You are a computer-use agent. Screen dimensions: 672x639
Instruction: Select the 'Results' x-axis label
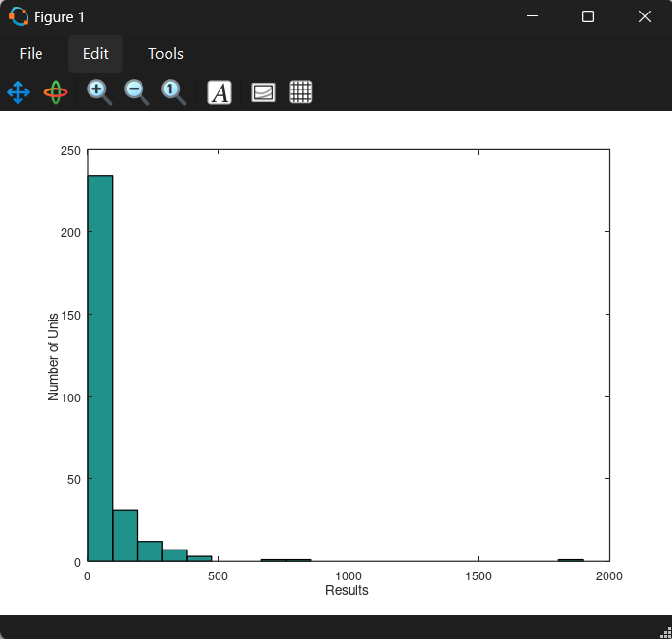(347, 590)
